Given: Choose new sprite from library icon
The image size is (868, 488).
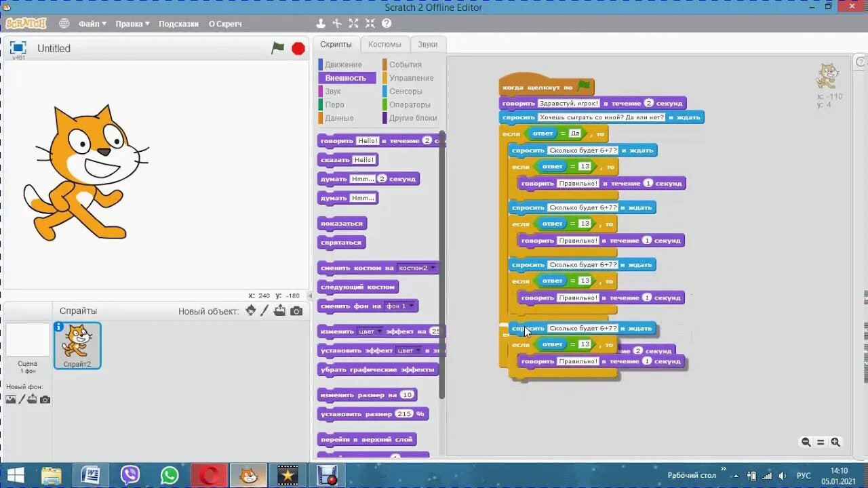Looking at the screenshot, I should (x=251, y=310).
